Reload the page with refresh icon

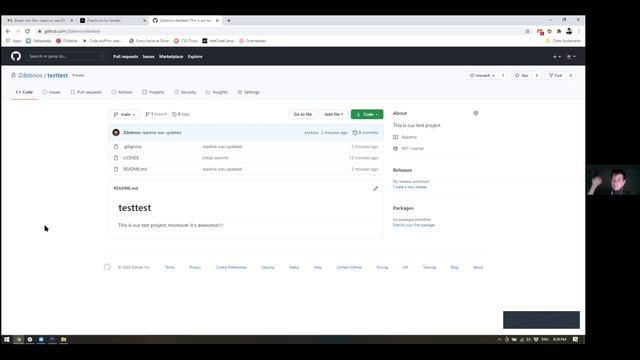click(x=27, y=31)
